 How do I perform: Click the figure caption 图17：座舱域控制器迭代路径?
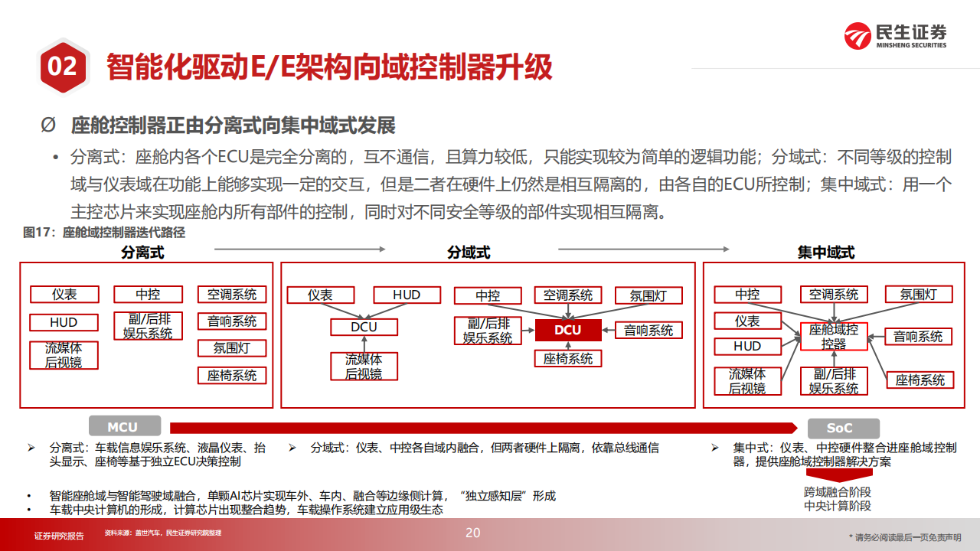pyautogui.click(x=104, y=233)
